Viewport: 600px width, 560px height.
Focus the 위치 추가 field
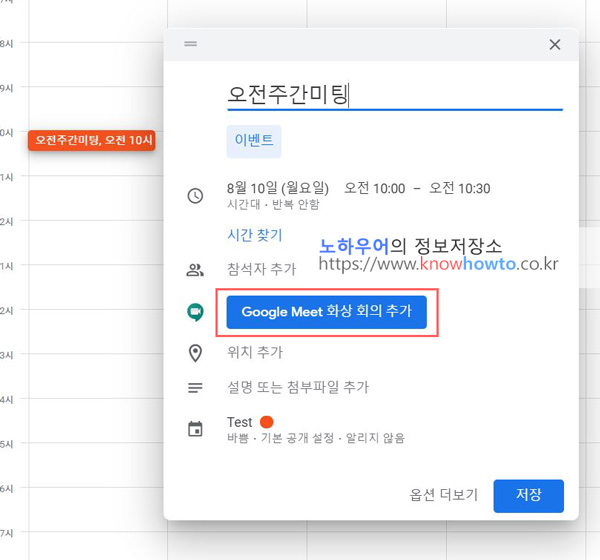pyautogui.click(x=255, y=352)
